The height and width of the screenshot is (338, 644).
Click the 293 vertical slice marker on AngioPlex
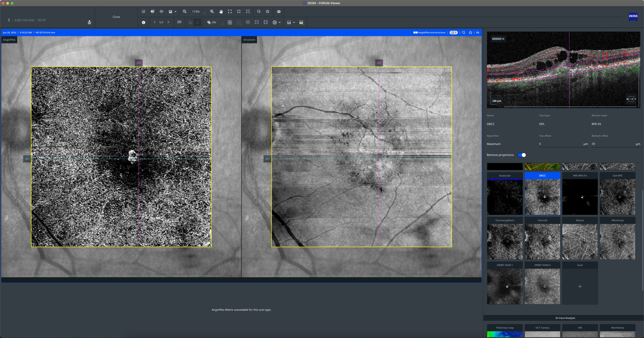pyautogui.click(x=139, y=63)
